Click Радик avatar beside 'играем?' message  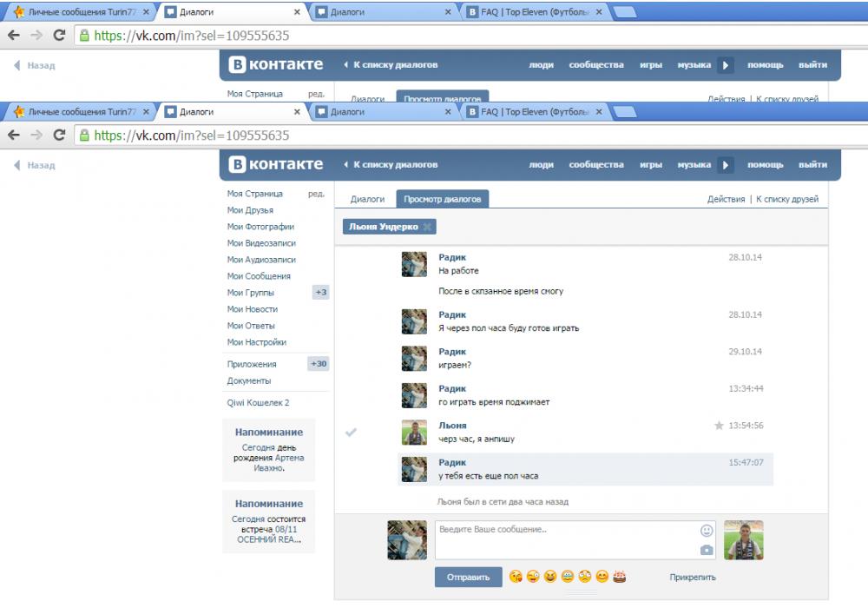(414, 358)
